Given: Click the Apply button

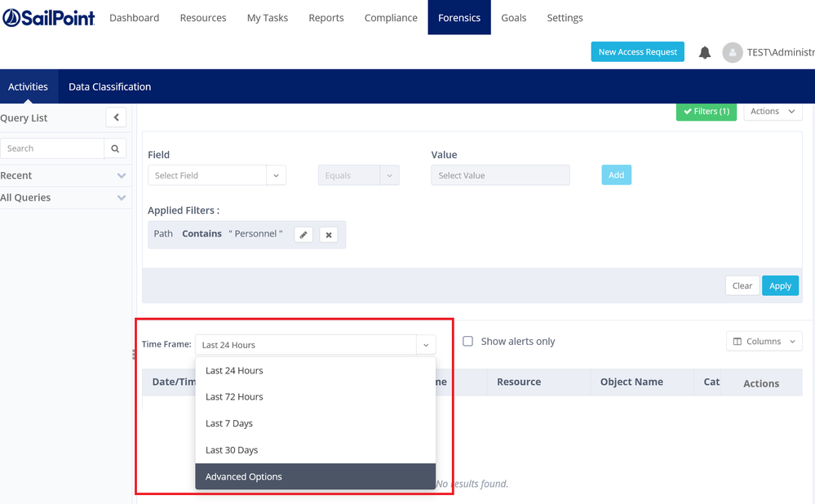Looking at the screenshot, I should [780, 285].
